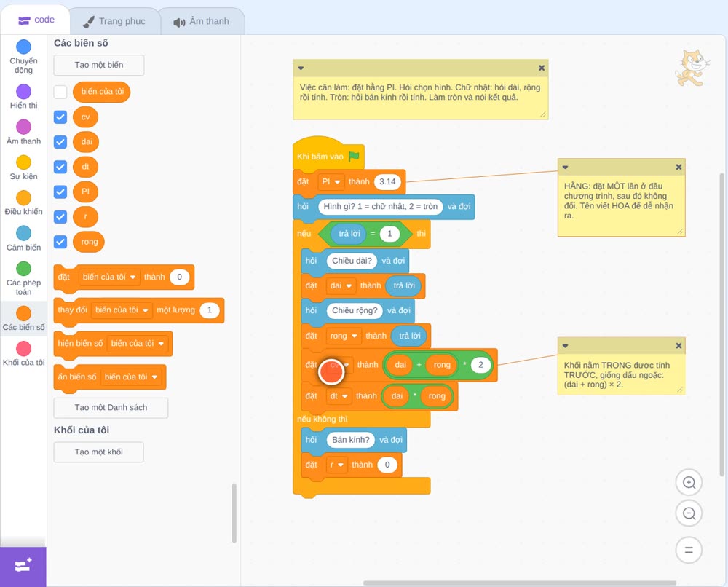Switch to the Trang phục tab
This screenshot has height=587, width=728.
115,21
